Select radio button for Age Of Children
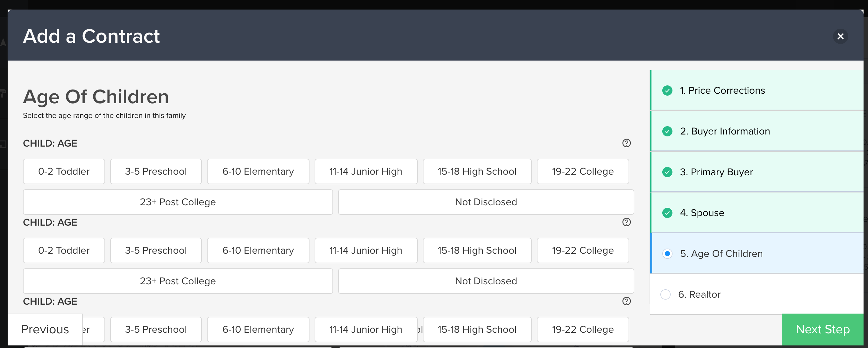Viewport: 868px width, 348px height. 667,254
